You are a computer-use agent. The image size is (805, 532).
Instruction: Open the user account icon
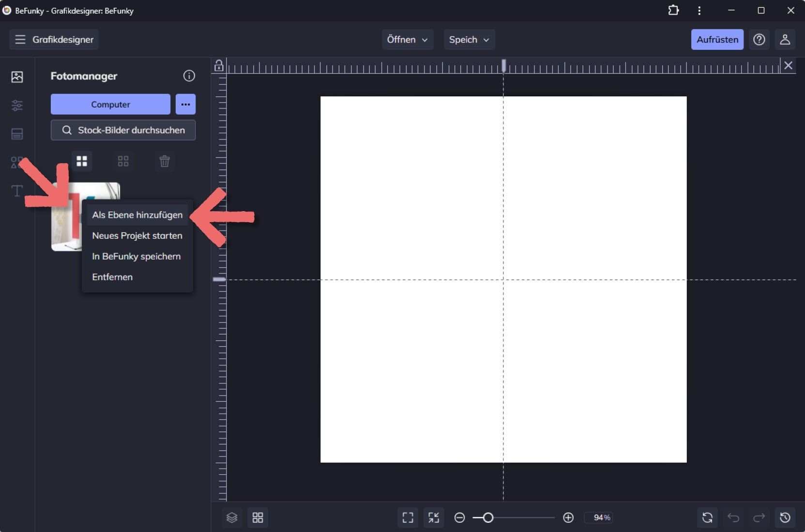785,39
